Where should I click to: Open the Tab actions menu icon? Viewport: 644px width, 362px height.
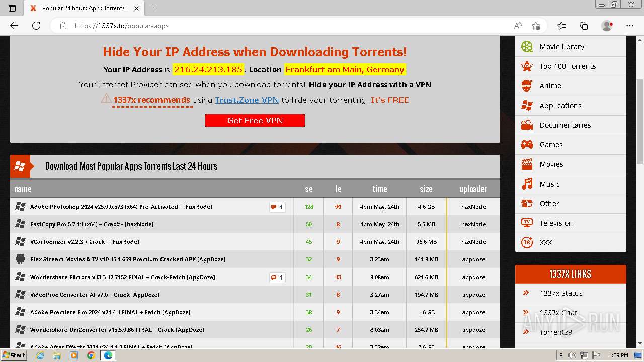point(12,8)
